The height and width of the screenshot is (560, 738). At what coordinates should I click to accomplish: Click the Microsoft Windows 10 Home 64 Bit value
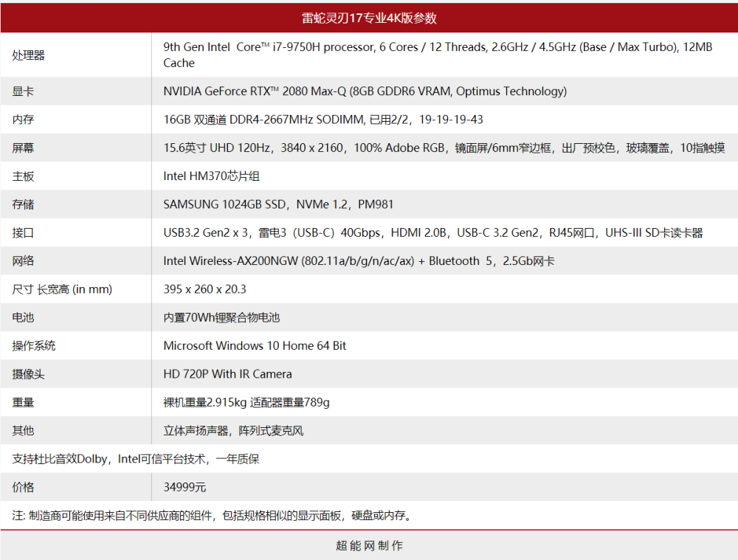255,345
